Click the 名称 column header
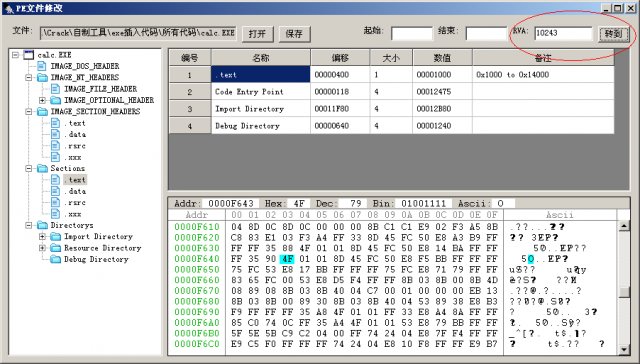640x364 pixels. [261, 58]
